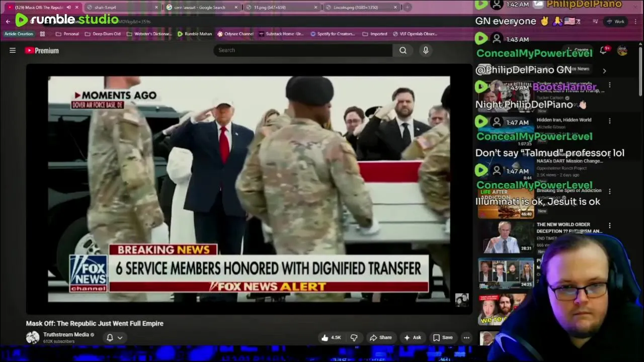
Task: Go back with browser back arrow
Action: coord(8,22)
